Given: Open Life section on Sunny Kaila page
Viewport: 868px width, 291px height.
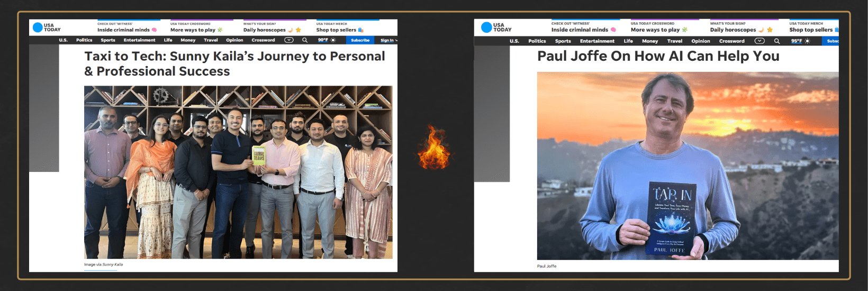Looking at the screenshot, I should coord(168,40).
